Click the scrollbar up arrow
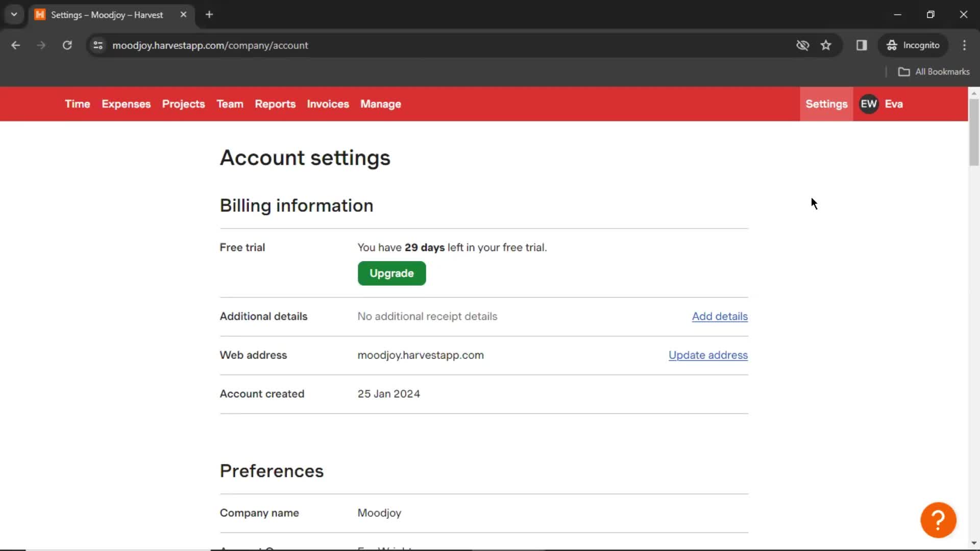This screenshot has height=551, width=980. tap(974, 93)
